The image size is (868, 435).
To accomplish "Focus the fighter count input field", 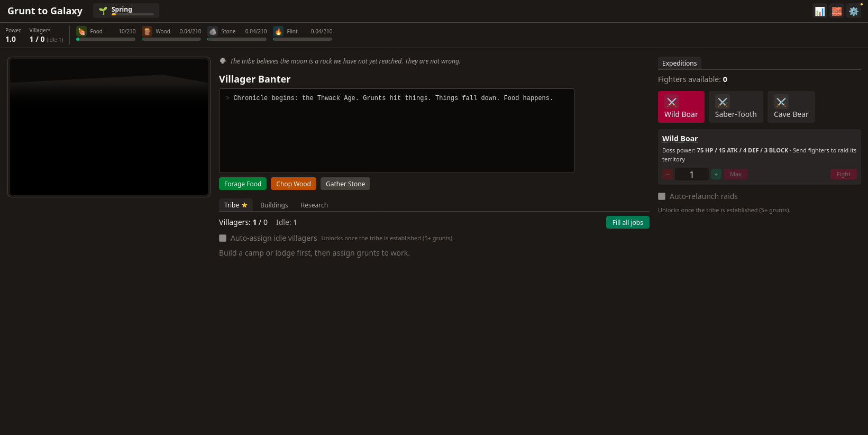I will coord(692,174).
